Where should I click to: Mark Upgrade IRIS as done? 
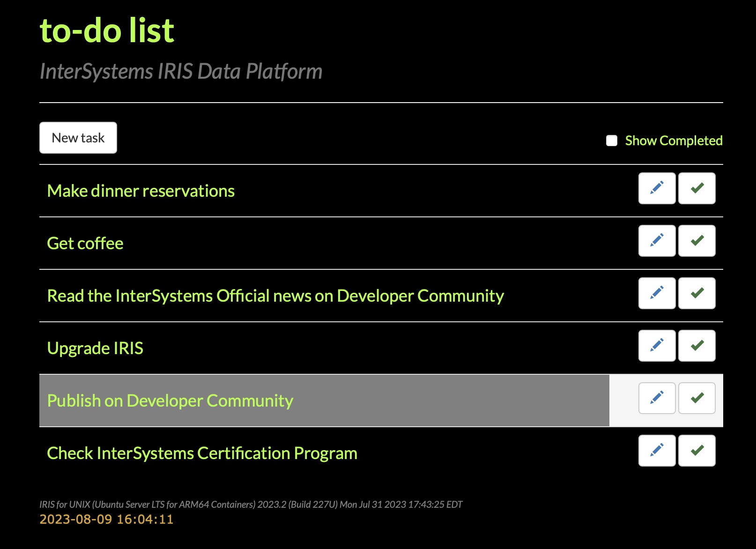(x=697, y=346)
